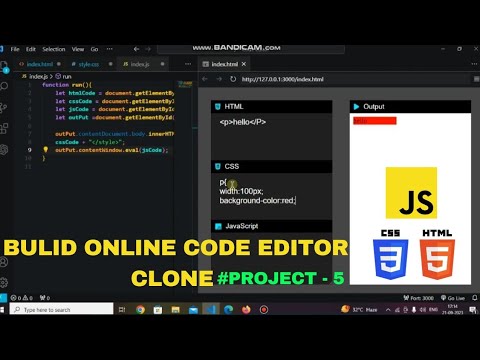Open the Selection menu

pyautogui.click(x=54, y=49)
